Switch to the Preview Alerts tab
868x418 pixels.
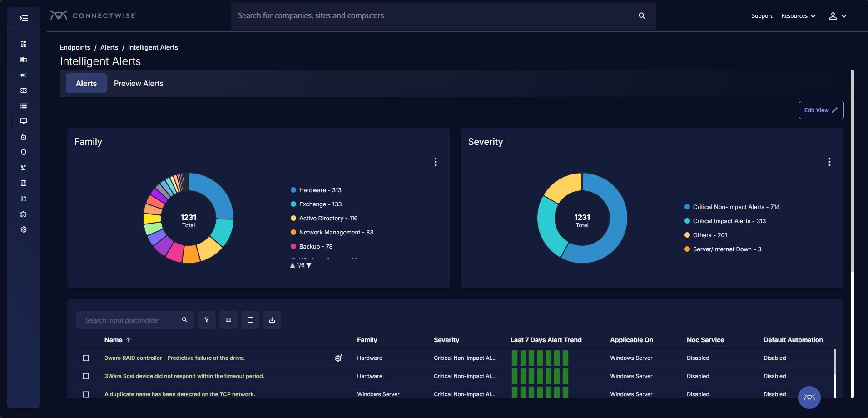(139, 84)
